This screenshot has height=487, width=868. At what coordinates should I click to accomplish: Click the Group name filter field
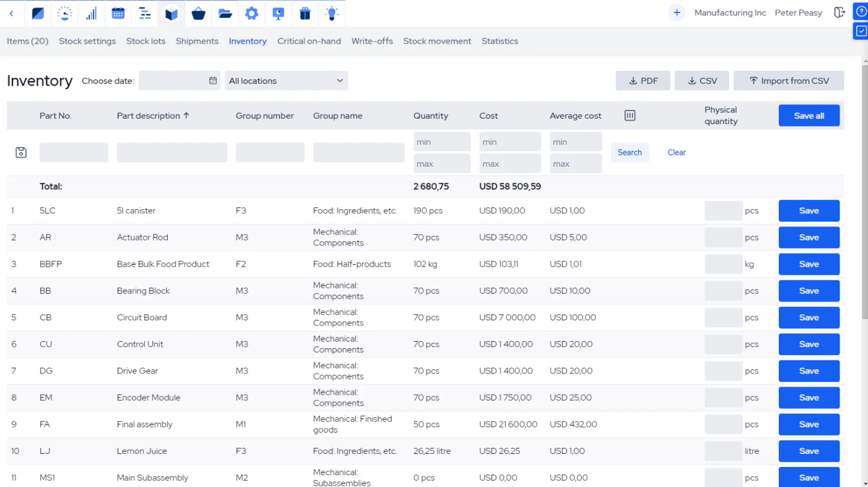359,152
